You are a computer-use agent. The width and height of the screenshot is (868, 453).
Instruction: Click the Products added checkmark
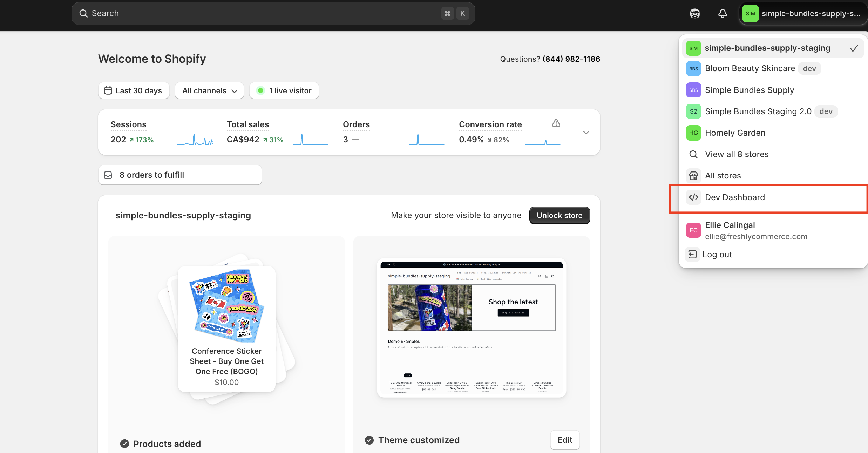coord(124,444)
